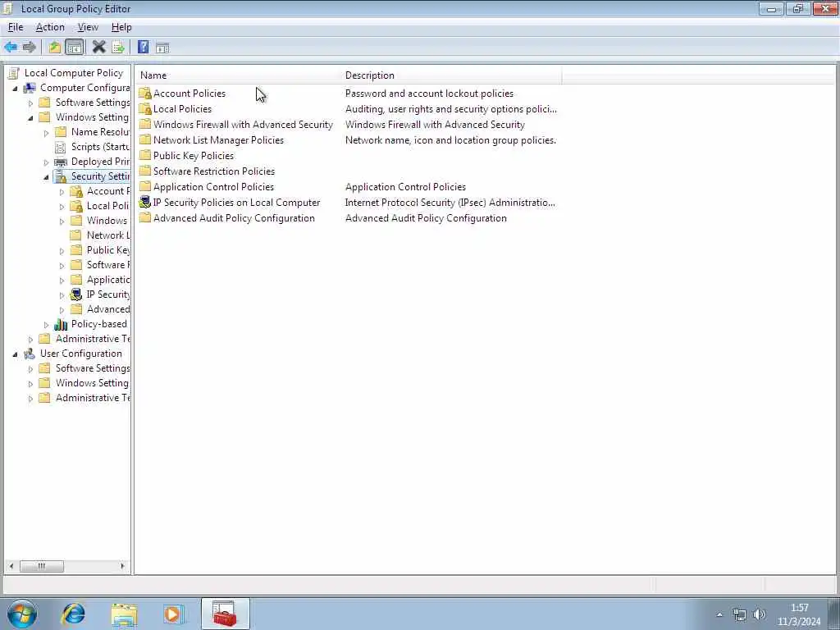
Task: Click the Deployed Printers tree icon
Action: coord(61,162)
